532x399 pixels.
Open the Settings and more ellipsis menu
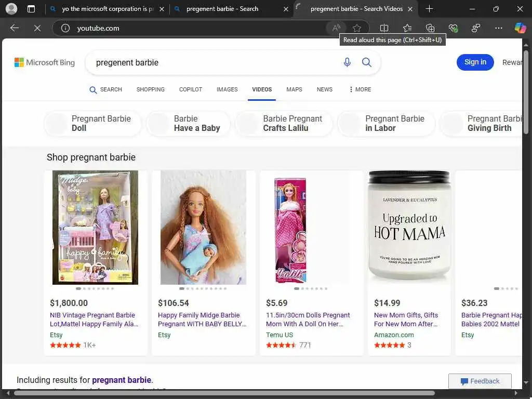point(498,28)
